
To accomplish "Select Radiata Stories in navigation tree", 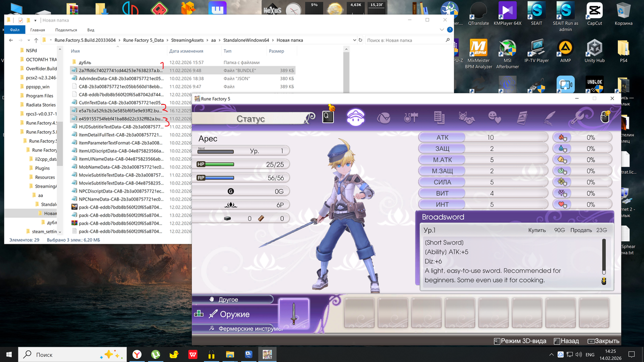I will pos(41,105).
